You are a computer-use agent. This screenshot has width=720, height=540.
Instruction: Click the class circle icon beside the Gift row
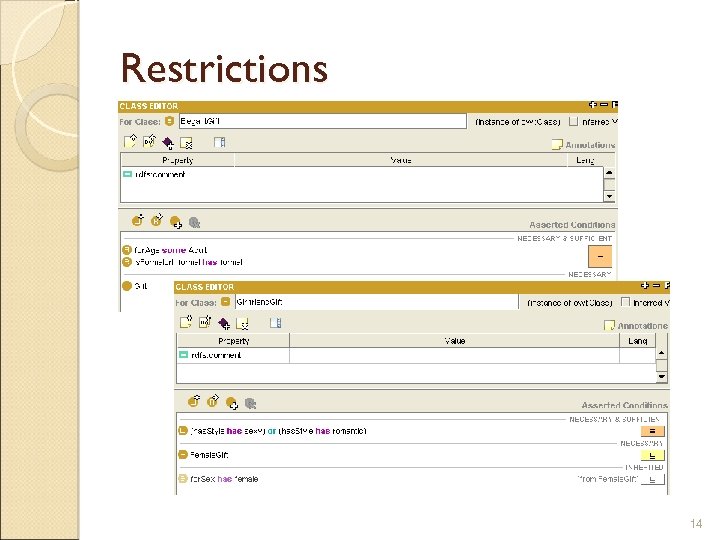coord(127,286)
